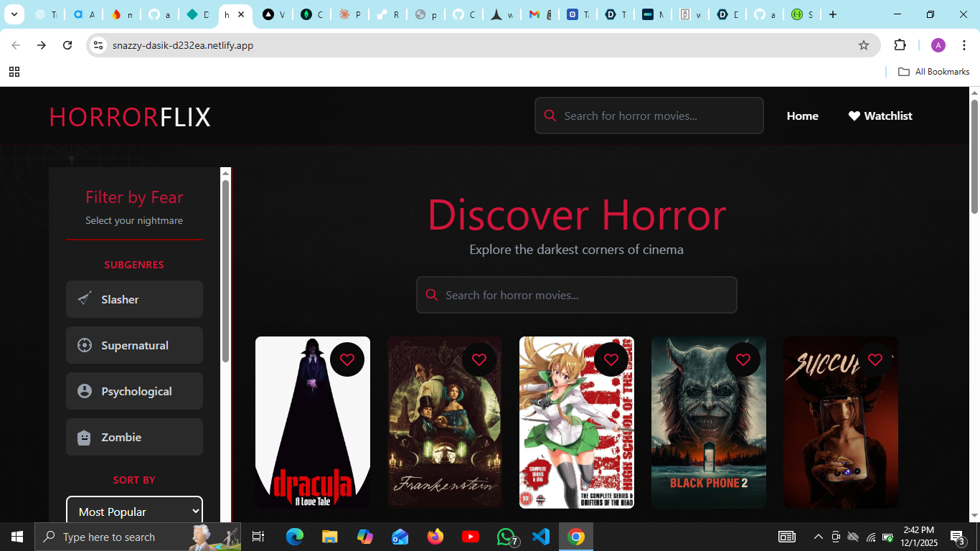Click the Windows taskbar search box
The width and height of the screenshot is (980, 551).
[138, 537]
